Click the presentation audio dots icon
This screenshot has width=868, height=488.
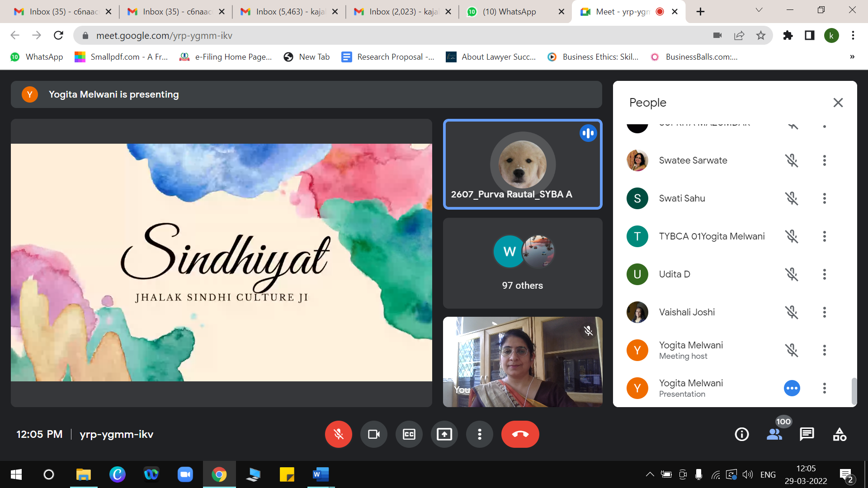coord(792,388)
